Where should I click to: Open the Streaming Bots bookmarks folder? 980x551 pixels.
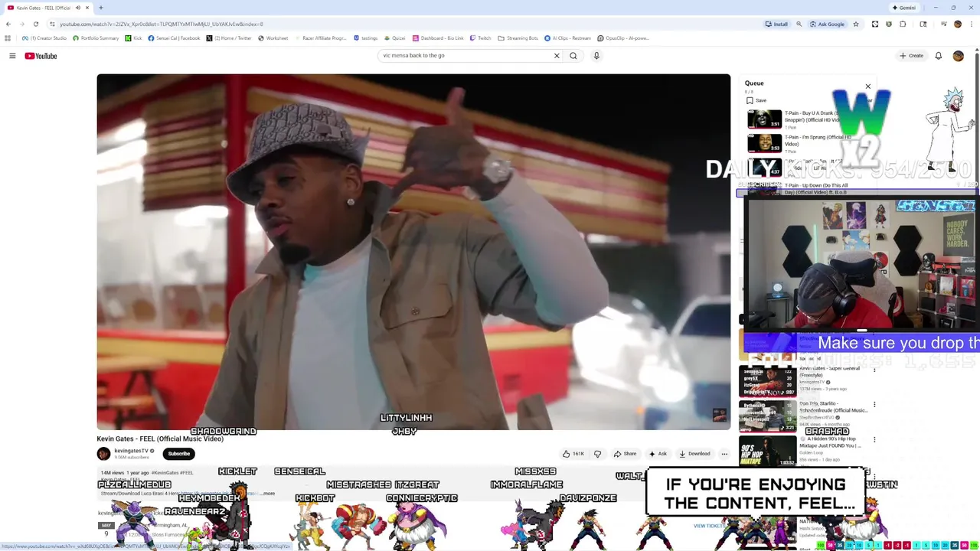[x=518, y=38]
